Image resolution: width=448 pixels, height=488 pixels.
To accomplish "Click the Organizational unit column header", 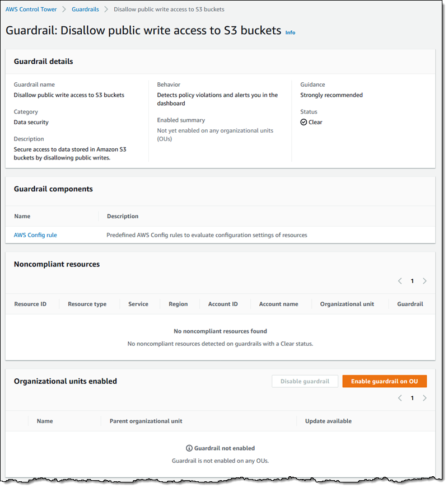I will [x=347, y=304].
